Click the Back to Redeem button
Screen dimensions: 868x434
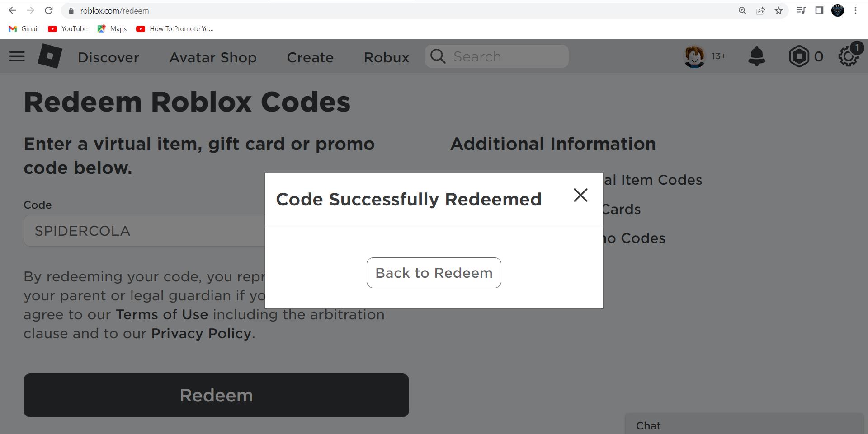point(434,273)
